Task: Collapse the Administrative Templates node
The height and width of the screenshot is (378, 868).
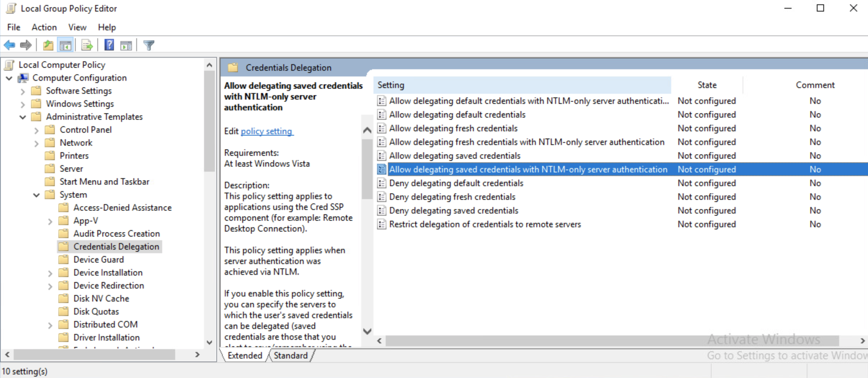Action: [23, 117]
